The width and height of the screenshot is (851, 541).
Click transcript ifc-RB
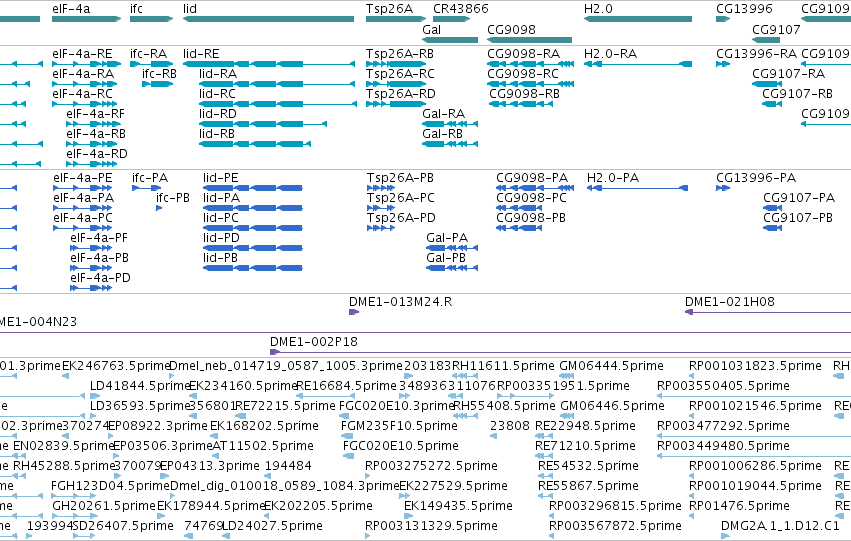click(x=157, y=84)
